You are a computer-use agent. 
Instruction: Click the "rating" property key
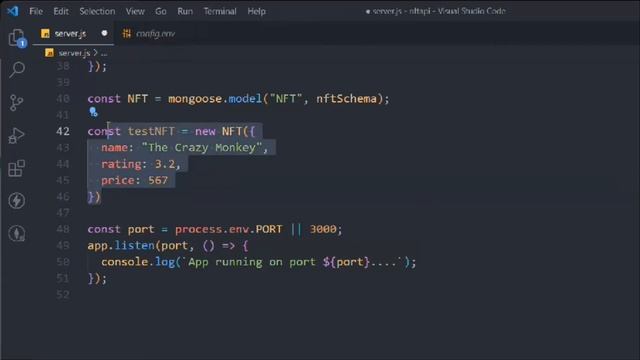(121, 164)
